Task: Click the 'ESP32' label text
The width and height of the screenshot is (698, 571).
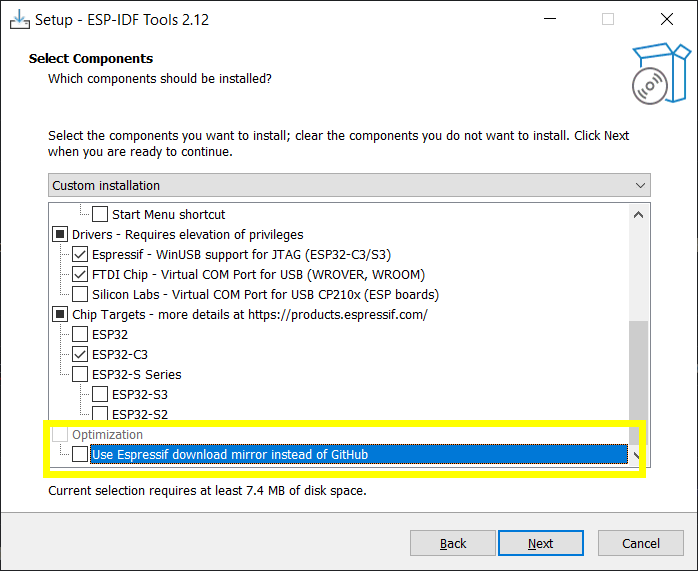Action: [x=110, y=335]
